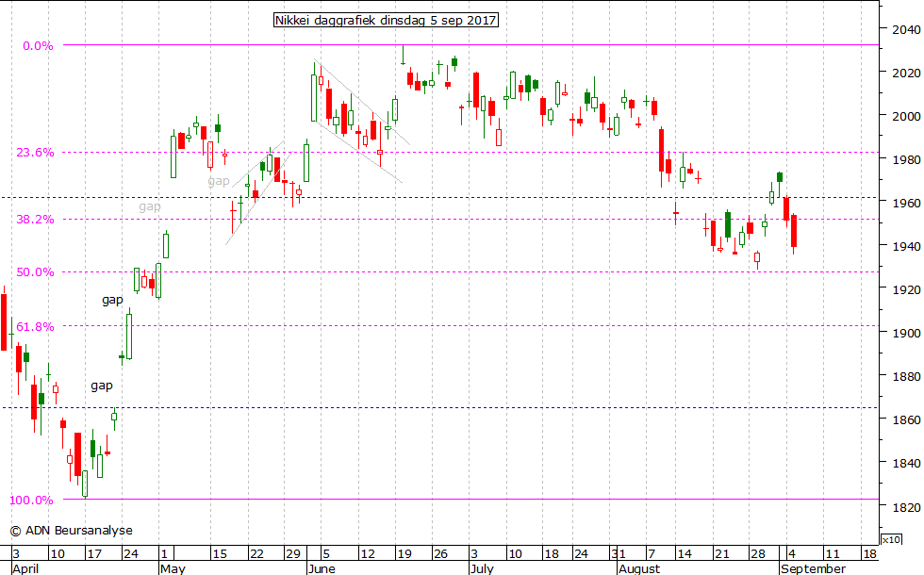Select the date label 26 in June

441,554
